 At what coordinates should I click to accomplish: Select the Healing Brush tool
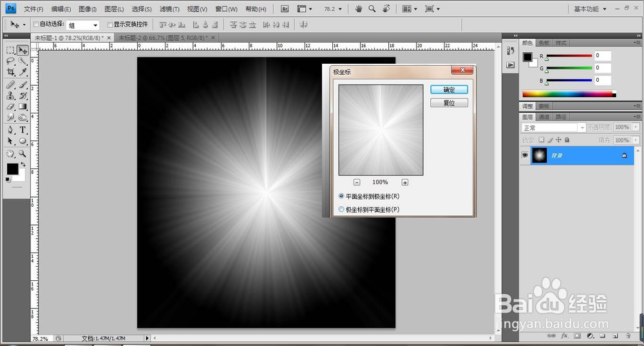(x=10, y=85)
